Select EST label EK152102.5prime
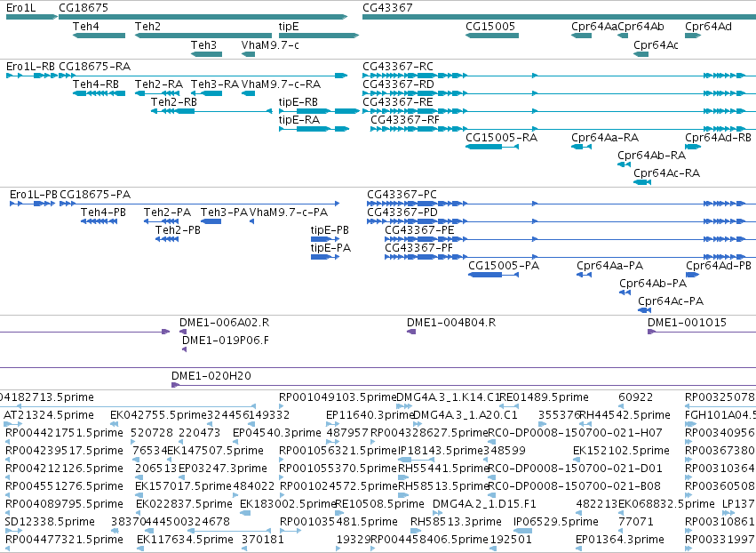The height and width of the screenshot is (553, 756). [x=621, y=451]
